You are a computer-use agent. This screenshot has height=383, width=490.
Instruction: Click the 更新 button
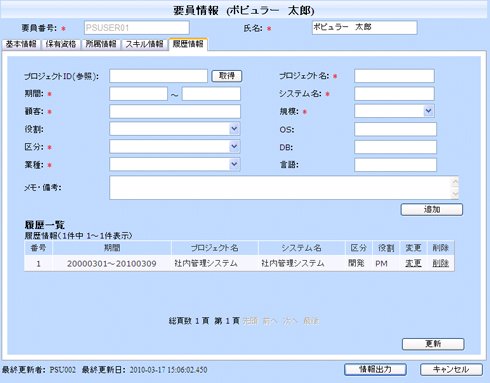433,344
